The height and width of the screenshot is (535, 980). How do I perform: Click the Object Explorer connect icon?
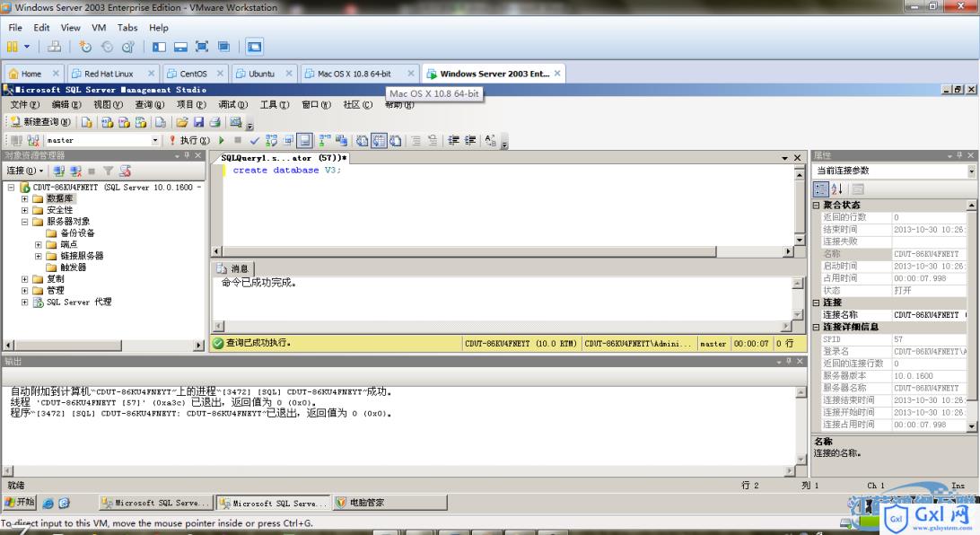58,171
